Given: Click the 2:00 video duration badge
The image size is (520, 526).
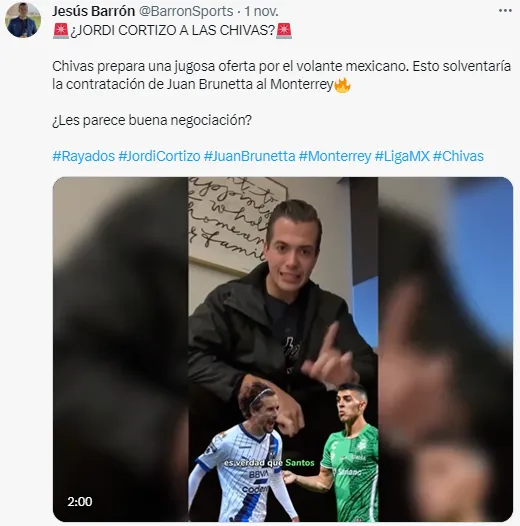Looking at the screenshot, I should coord(80,502).
